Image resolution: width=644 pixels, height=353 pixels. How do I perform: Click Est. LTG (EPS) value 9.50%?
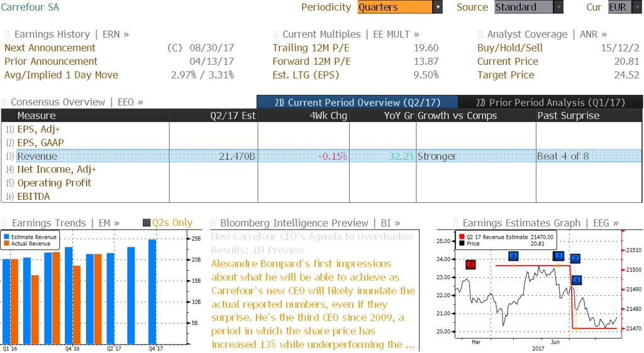pyautogui.click(x=426, y=75)
